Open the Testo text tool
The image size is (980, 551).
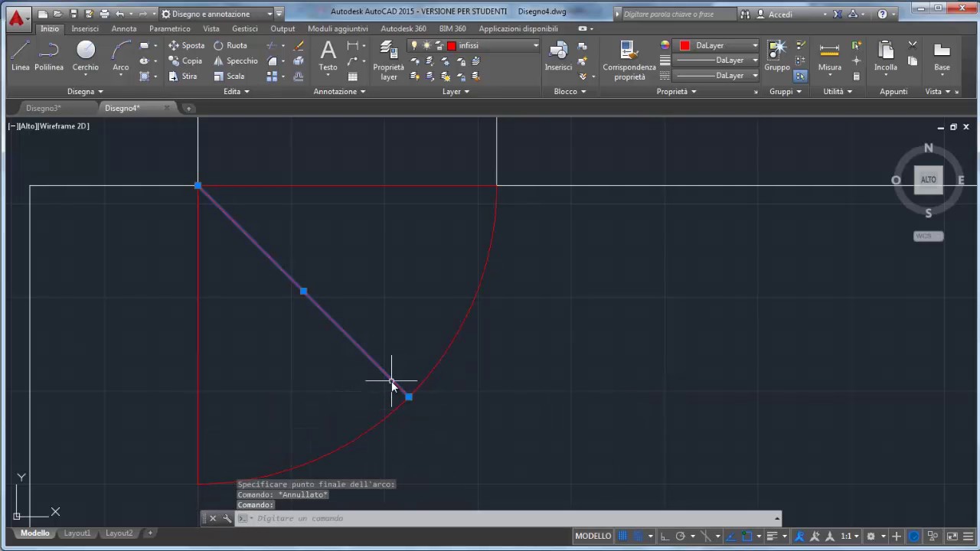tap(328, 56)
